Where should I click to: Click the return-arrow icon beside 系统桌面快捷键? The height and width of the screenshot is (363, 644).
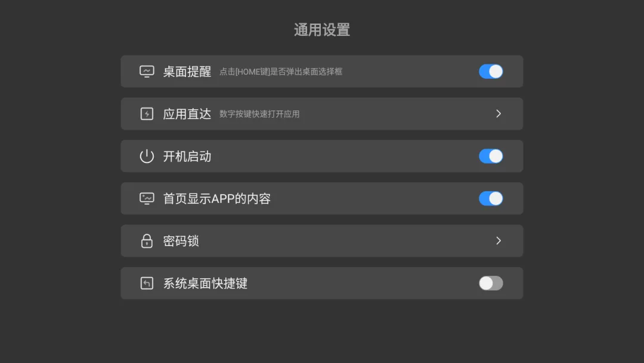[147, 284]
